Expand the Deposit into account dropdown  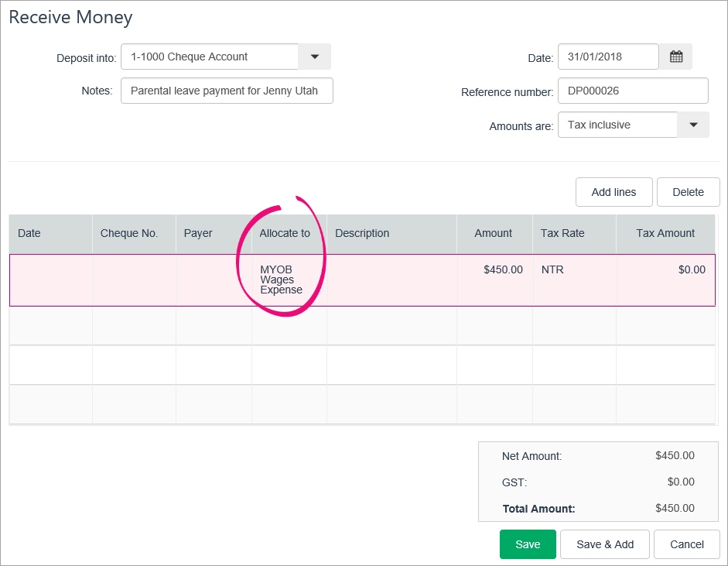click(314, 57)
